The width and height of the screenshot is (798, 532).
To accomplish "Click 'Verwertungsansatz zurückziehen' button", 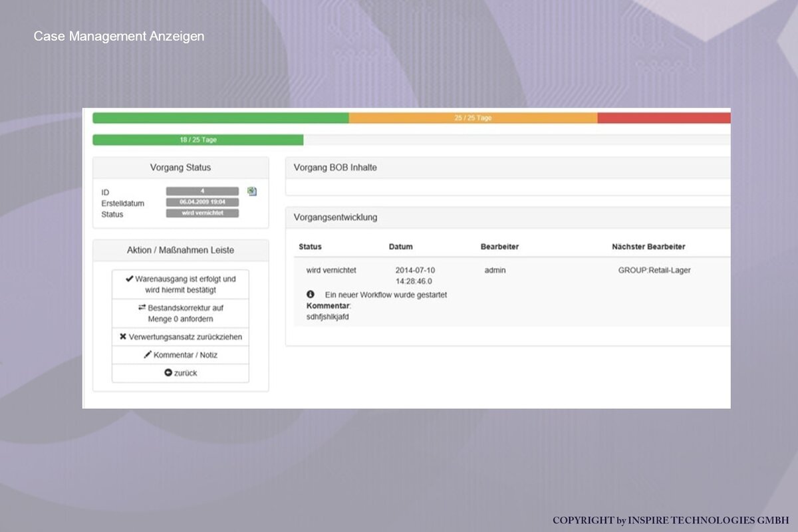I will pyautogui.click(x=180, y=337).
